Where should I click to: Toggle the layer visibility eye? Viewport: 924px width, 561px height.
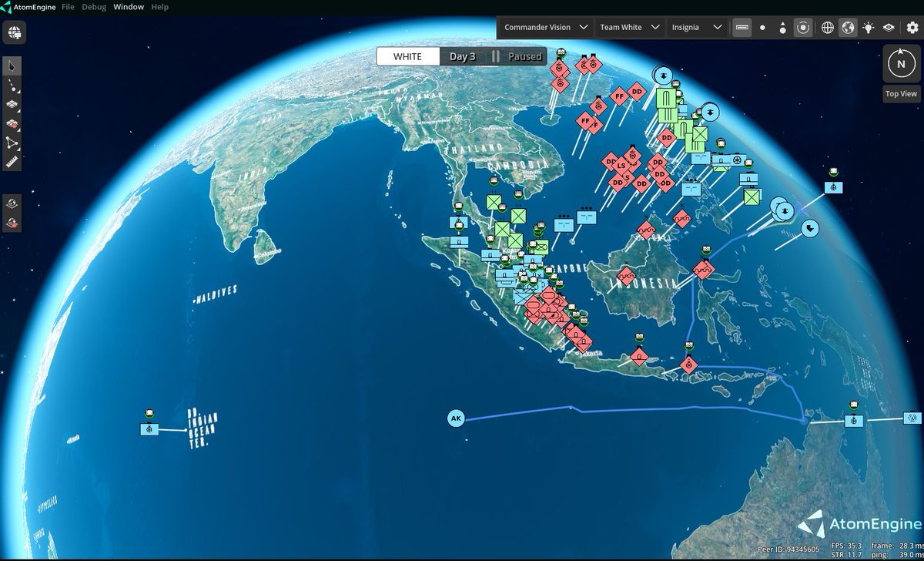[x=889, y=27]
